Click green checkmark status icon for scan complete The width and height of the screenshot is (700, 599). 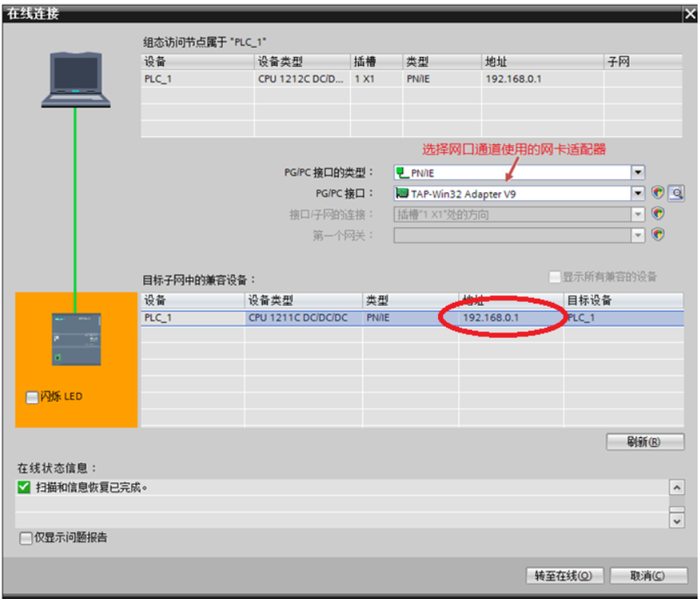pyautogui.click(x=24, y=488)
